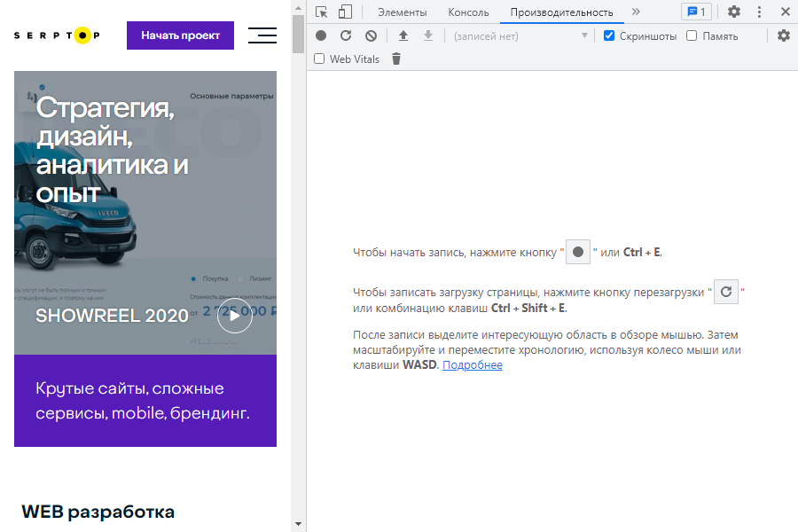The height and width of the screenshot is (532, 798).
Task: Click the clear recording icon
Action: [x=371, y=35]
